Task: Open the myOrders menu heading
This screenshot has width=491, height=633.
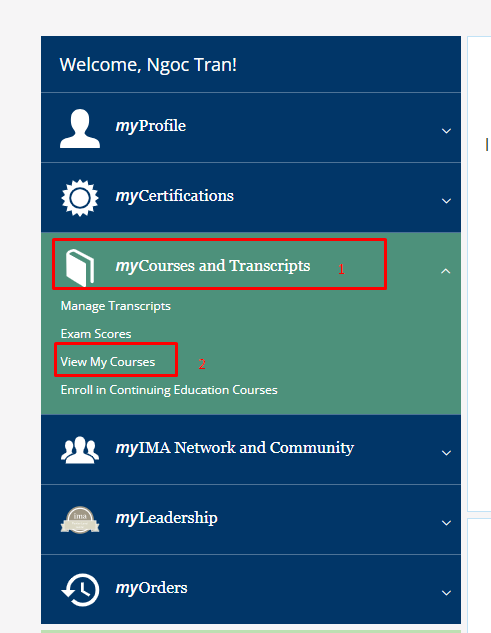Action: tap(151, 588)
